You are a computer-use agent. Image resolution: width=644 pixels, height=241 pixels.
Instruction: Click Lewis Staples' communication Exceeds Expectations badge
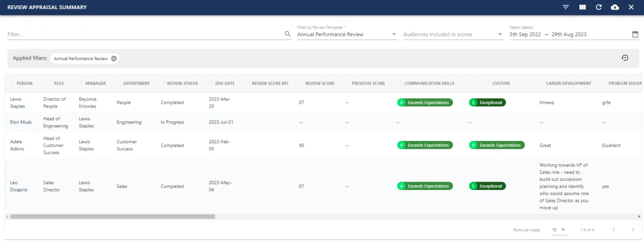tap(425, 103)
